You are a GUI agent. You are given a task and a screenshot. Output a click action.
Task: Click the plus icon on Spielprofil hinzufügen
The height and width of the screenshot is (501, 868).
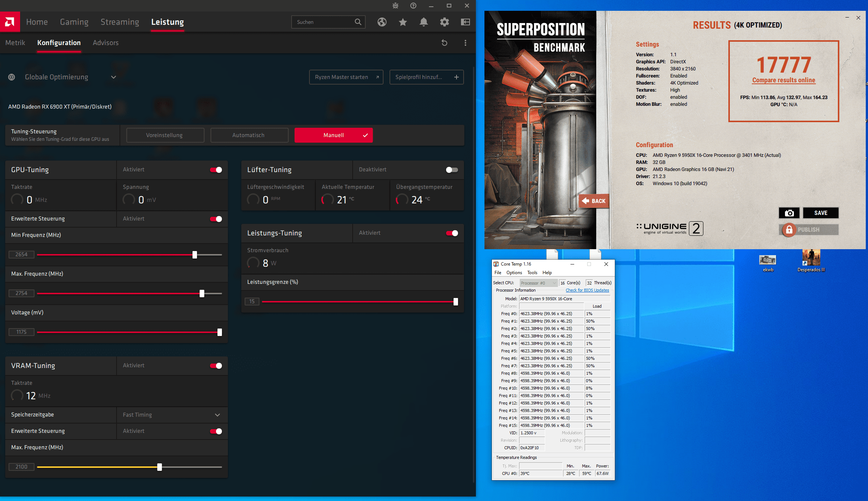click(456, 77)
